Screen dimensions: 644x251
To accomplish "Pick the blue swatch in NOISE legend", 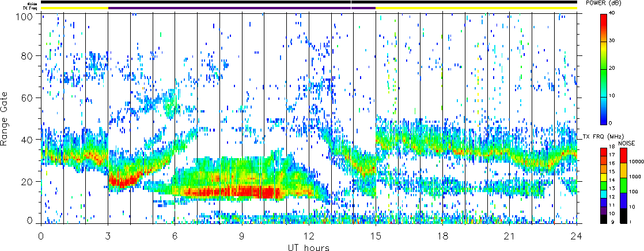I will 623,201.
